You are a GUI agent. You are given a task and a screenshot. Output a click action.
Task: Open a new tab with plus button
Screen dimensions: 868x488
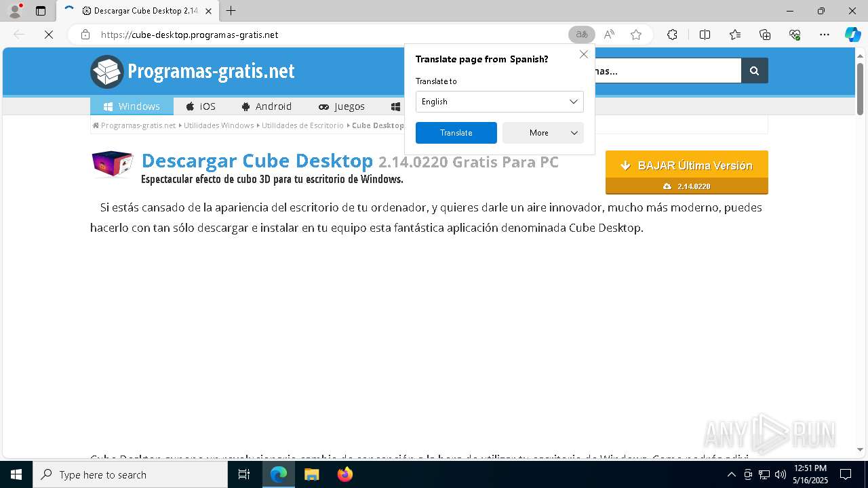coord(231,11)
